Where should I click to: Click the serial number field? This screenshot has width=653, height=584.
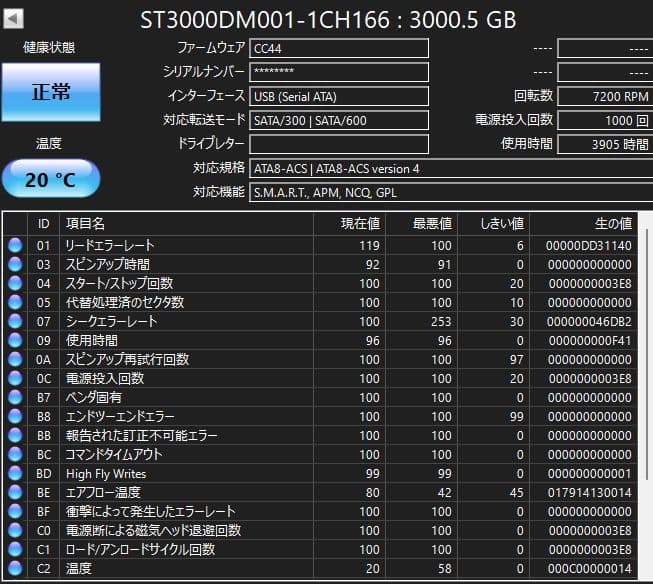coord(338,72)
